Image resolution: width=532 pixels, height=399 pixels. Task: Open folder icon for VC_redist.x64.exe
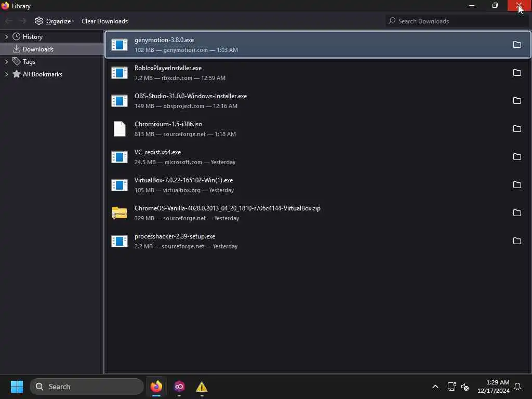click(517, 157)
